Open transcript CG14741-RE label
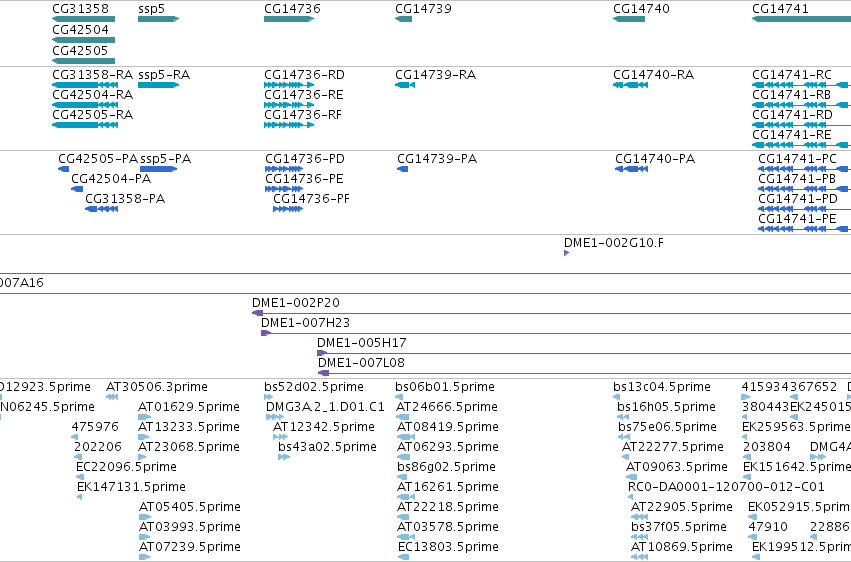851x562 pixels. [x=791, y=135]
